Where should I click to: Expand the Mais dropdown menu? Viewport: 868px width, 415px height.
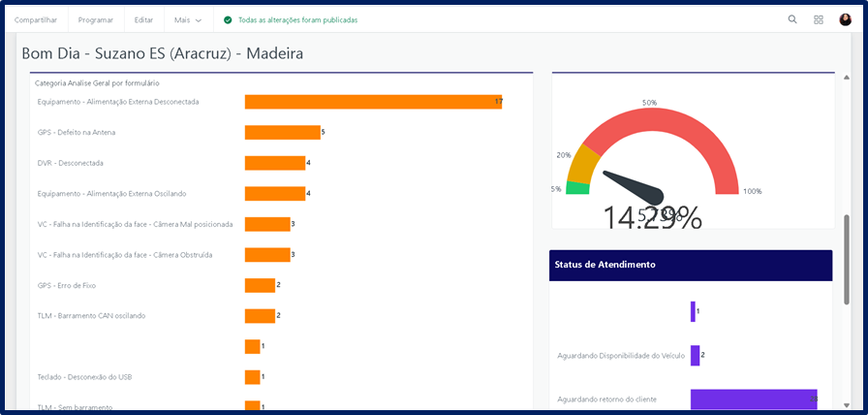pos(189,19)
